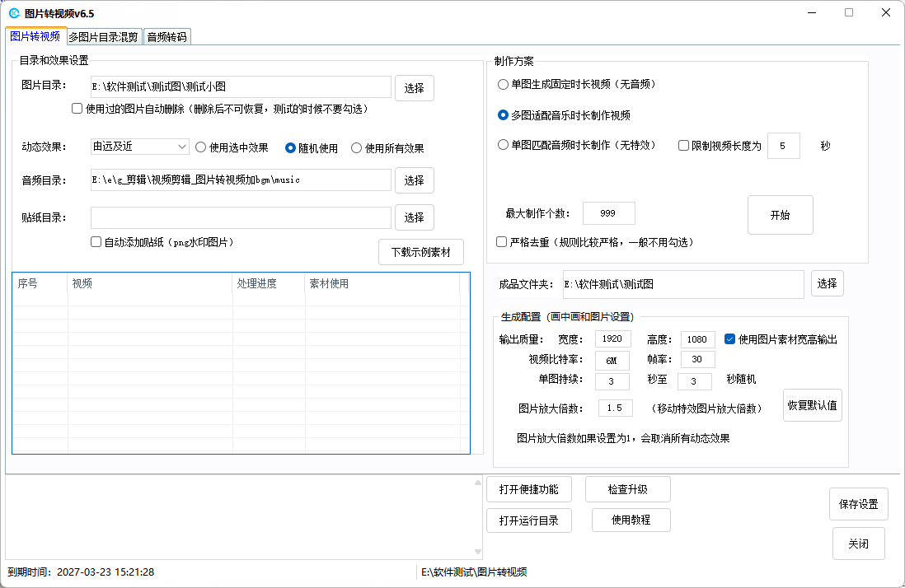
Task: Click 选择 button next to 图片目录
Action: coord(415,88)
